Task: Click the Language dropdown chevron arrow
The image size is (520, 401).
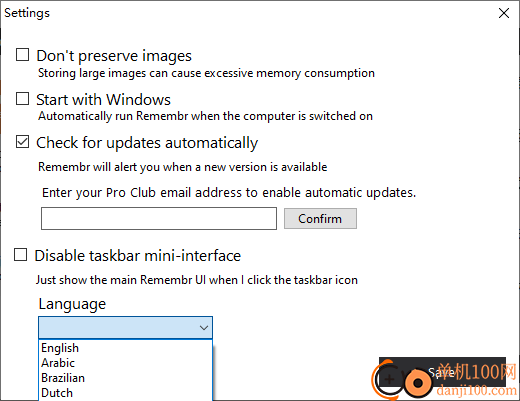Action: pos(204,328)
